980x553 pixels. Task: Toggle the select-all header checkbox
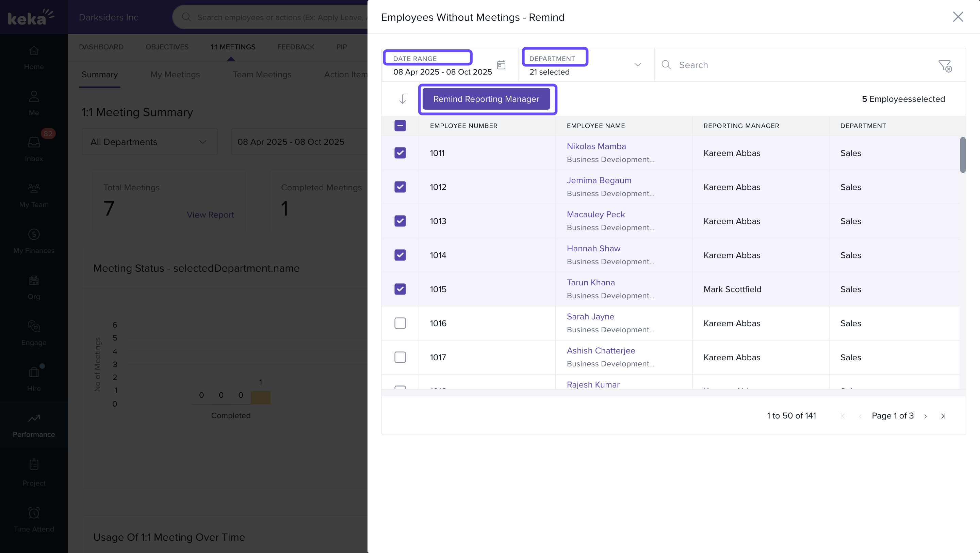[400, 126]
